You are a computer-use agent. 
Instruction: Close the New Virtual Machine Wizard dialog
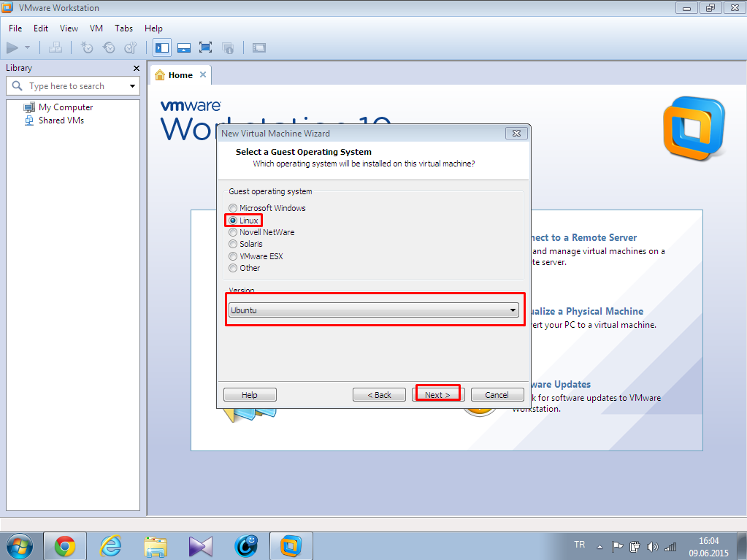point(516,134)
